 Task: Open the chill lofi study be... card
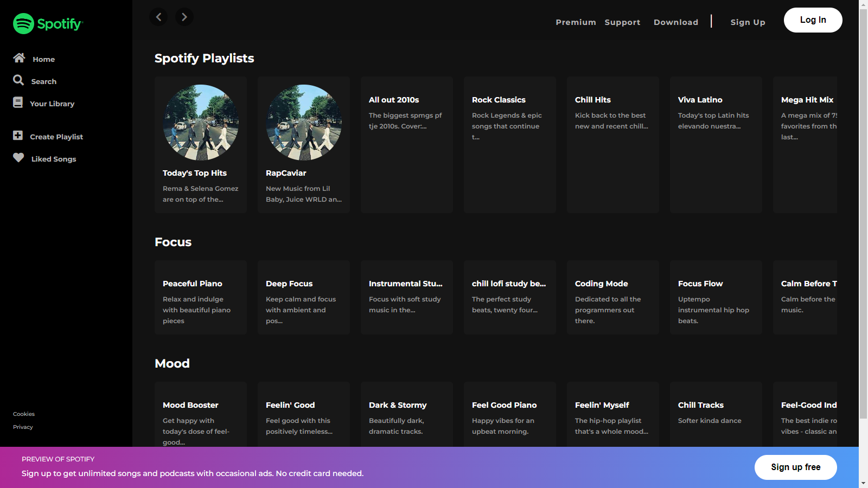click(510, 297)
